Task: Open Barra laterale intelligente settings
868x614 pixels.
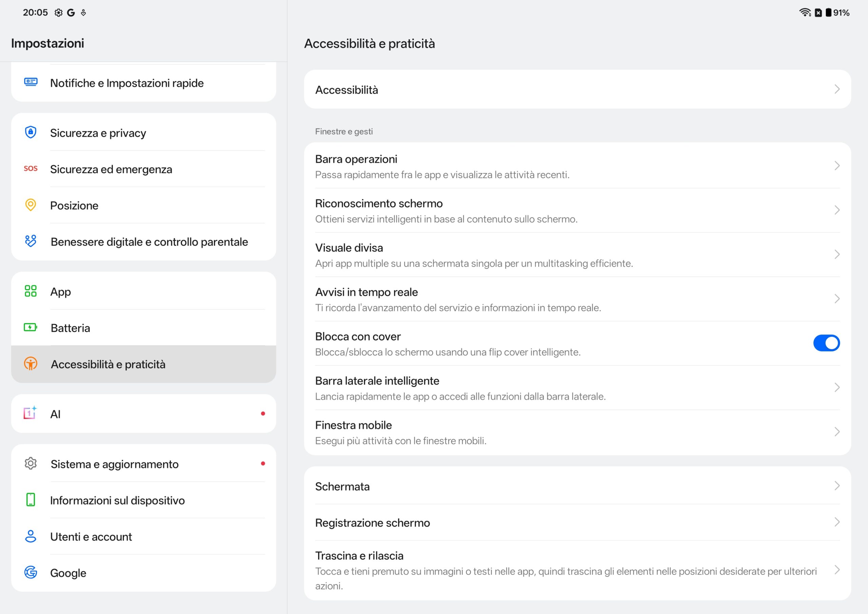Action: coord(460,388)
